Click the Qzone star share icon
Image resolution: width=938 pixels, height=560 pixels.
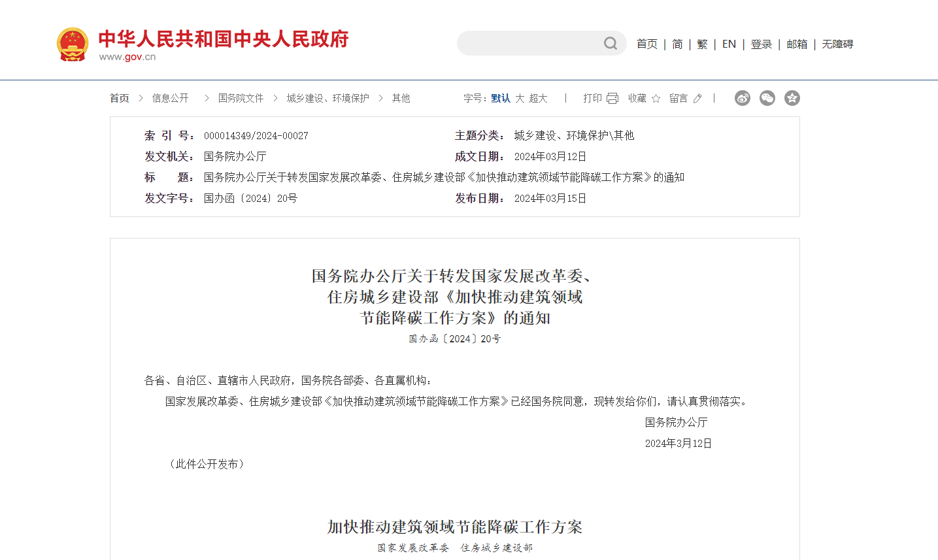coord(792,97)
